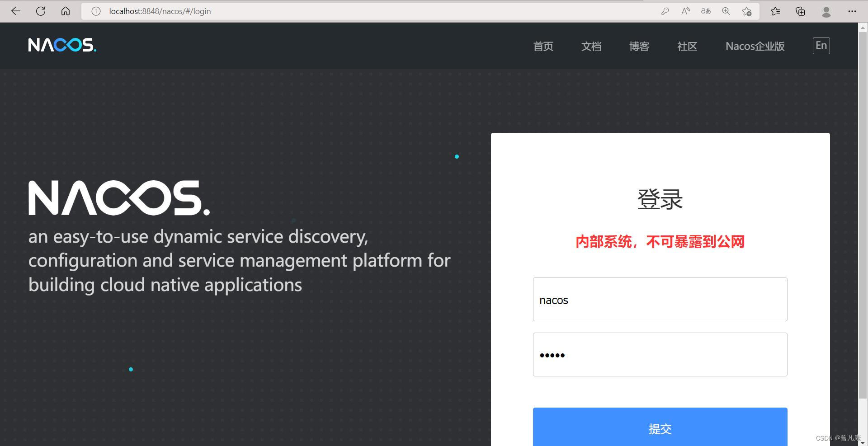
Task: Open the Translate page icon
Action: [705, 11]
